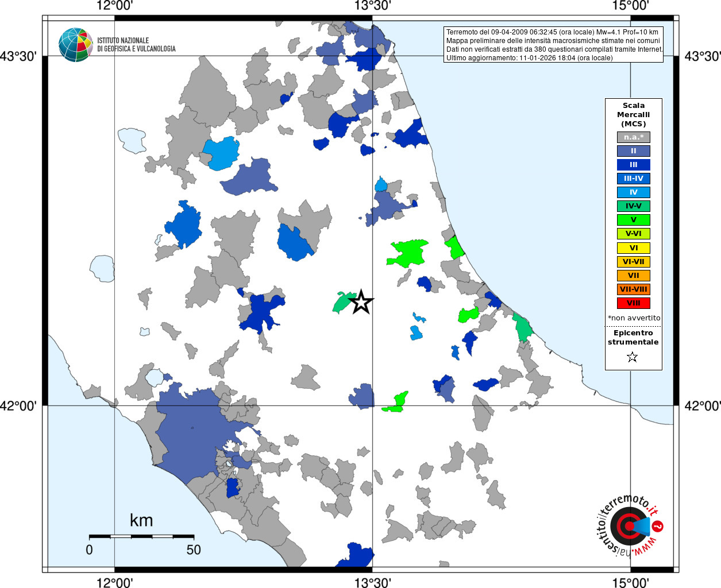Click the epicenter star on the map
Image resolution: width=721 pixels, height=588 pixels.
coord(361,302)
